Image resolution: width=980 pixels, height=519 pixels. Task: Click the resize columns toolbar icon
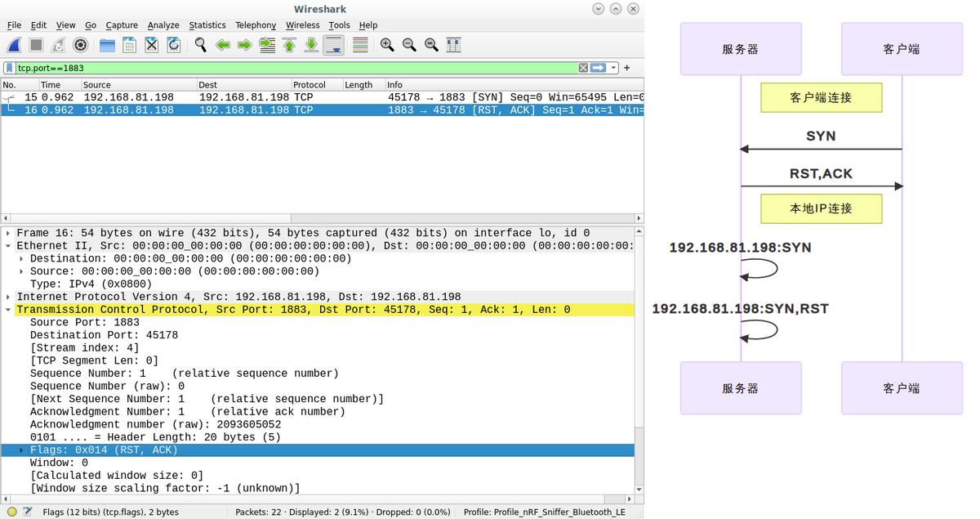click(453, 45)
